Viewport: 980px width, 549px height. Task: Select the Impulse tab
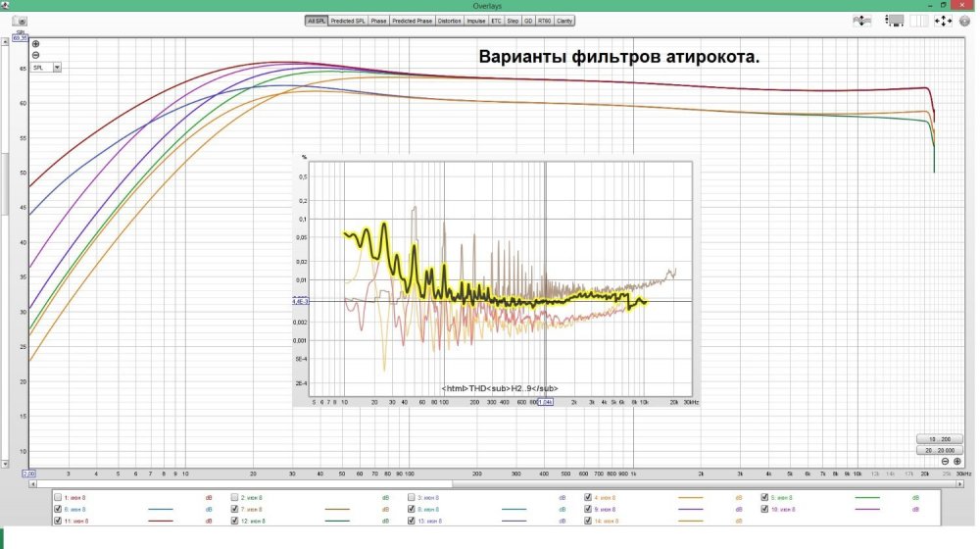(476, 21)
